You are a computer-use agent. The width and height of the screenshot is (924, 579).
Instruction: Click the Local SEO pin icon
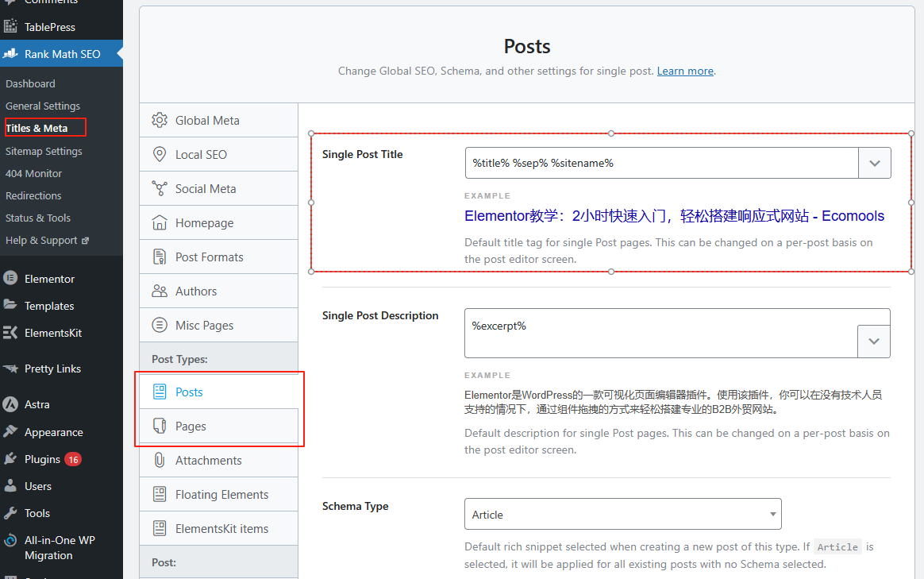tap(160, 155)
